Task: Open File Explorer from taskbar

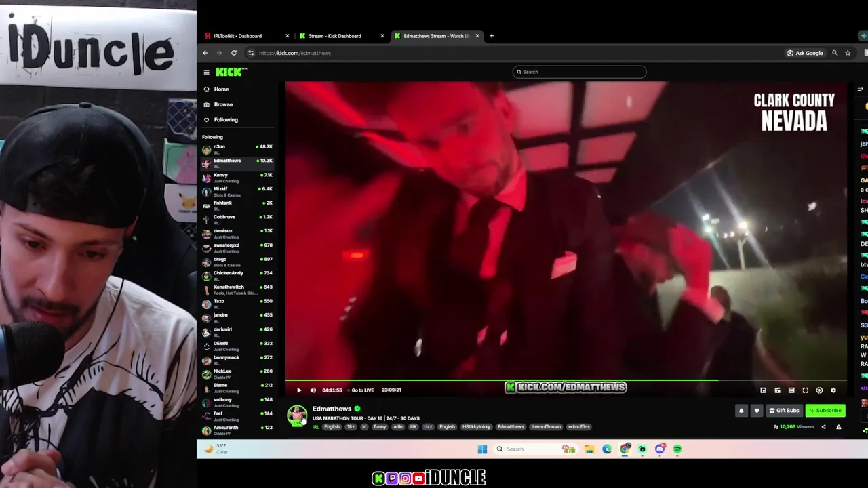Action: tap(589, 449)
